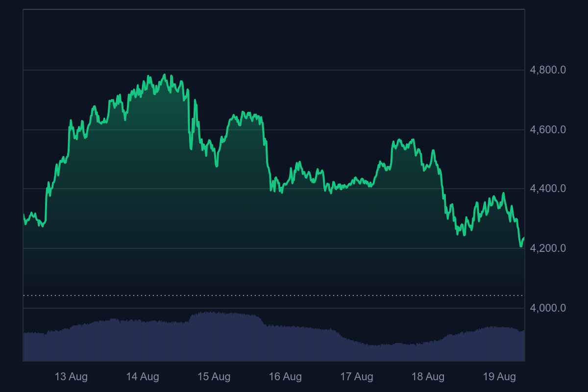Viewport: 588px width, 392px height.
Task: Click the 19 Aug date label
Action: tap(499, 377)
